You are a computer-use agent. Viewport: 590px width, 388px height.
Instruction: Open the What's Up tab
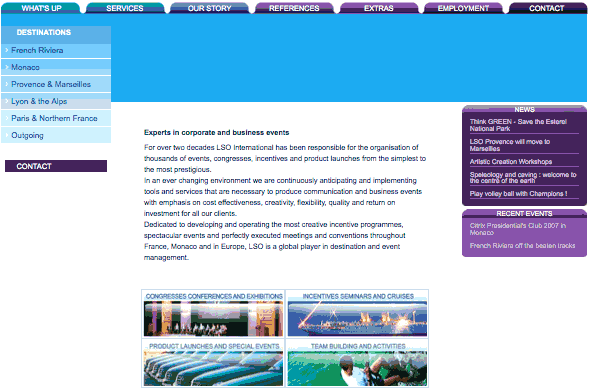[41, 8]
